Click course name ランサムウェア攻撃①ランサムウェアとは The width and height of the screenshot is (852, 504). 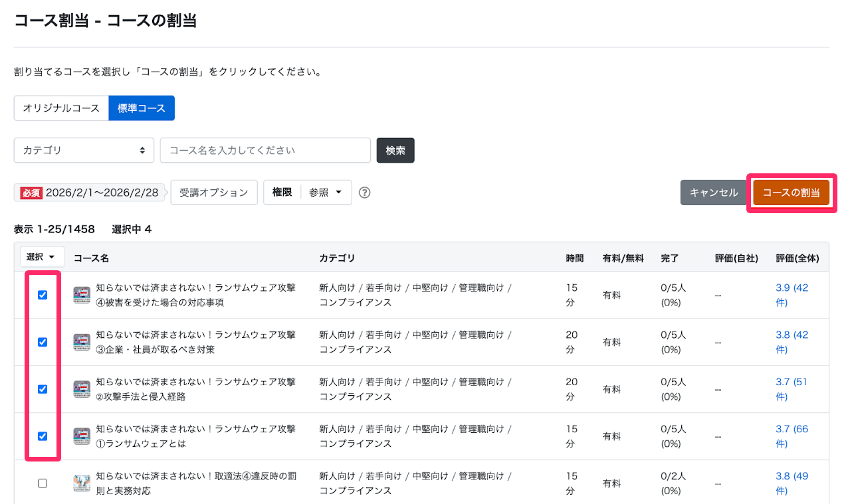tap(196, 436)
